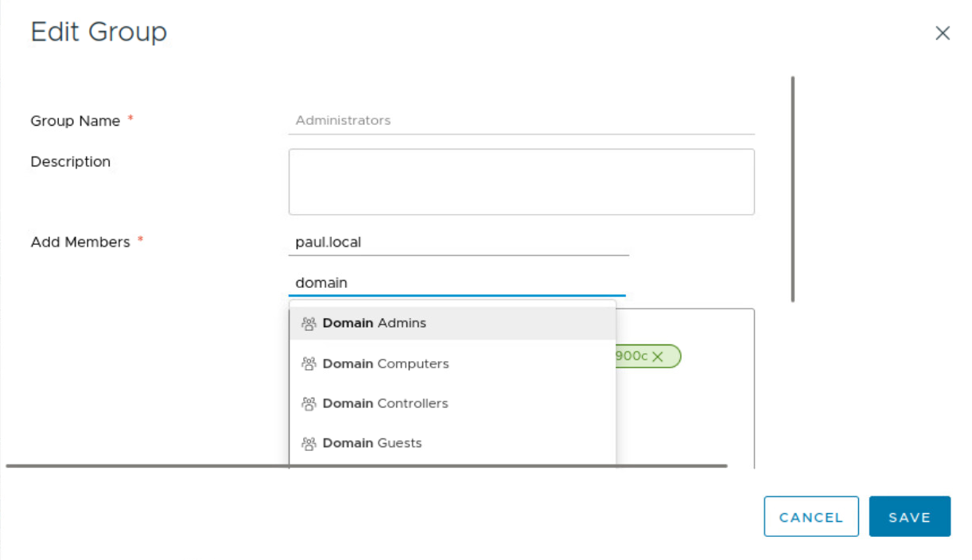
Task: Open the paul.local domain dropdown
Action: [x=457, y=243]
